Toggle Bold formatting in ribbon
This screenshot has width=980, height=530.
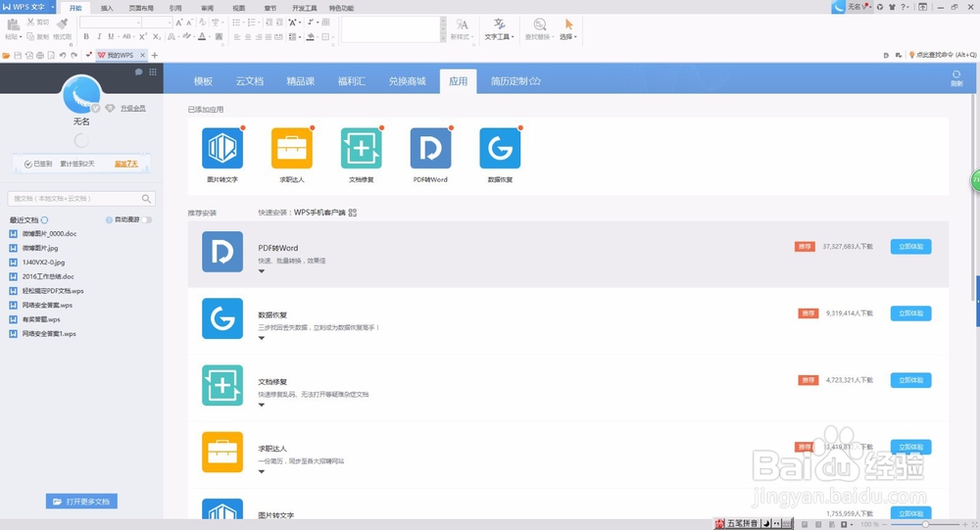(86, 37)
